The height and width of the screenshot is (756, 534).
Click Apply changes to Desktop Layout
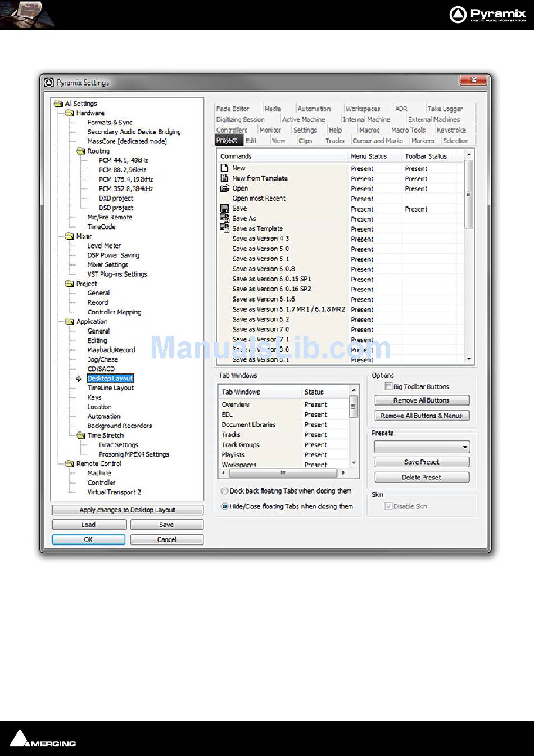tap(128, 510)
